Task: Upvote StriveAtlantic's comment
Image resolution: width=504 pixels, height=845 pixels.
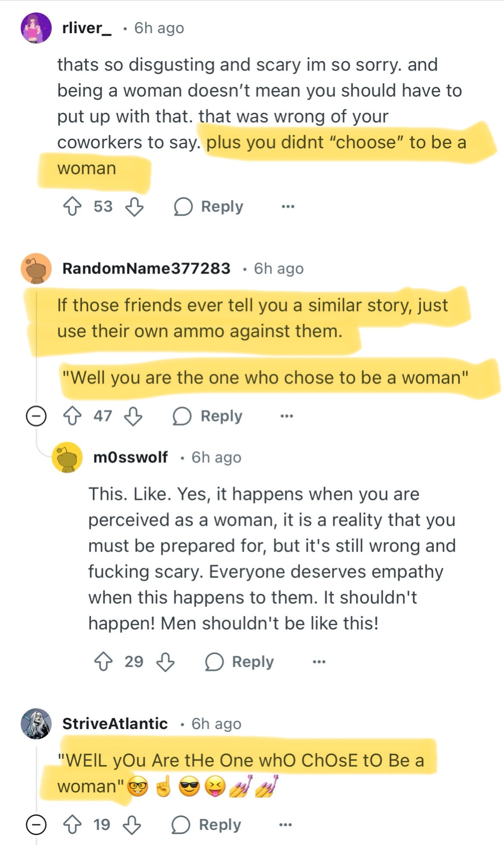Action: coord(72,825)
